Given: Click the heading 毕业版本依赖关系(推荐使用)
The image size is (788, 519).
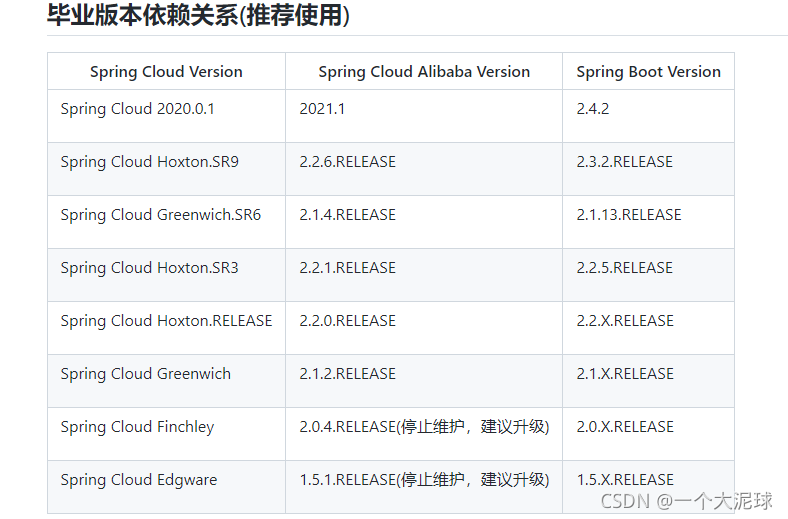Looking at the screenshot, I should 198,15.
